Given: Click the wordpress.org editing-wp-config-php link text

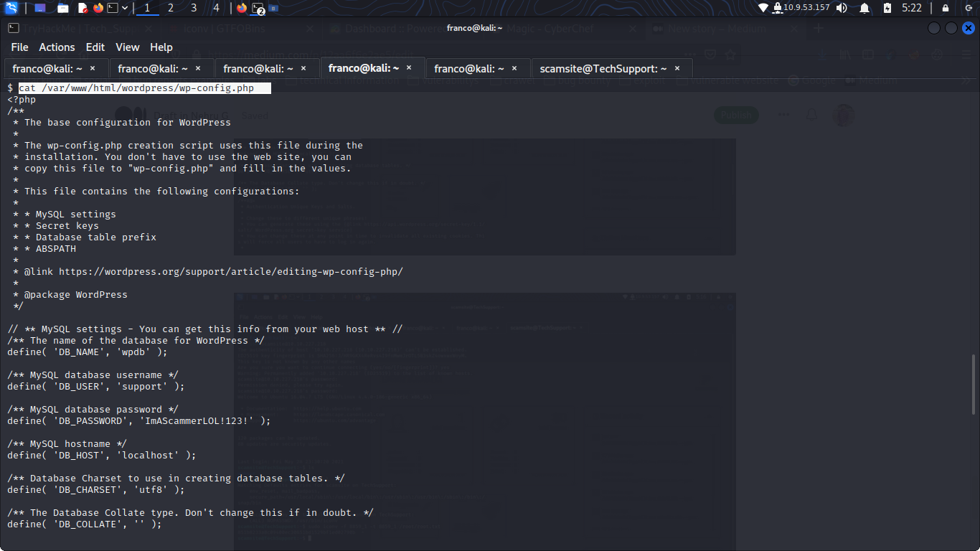Looking at the screenshot, I should point(231,271).
